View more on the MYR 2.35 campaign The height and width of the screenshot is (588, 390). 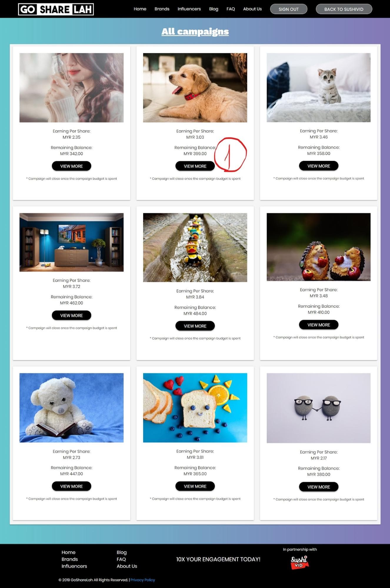(71, 166)
